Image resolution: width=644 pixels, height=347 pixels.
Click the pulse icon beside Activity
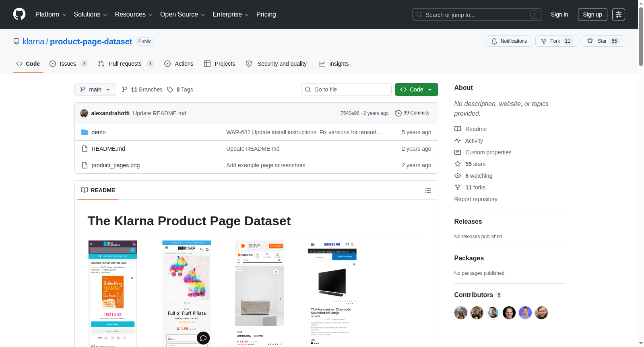pos(458,141)
